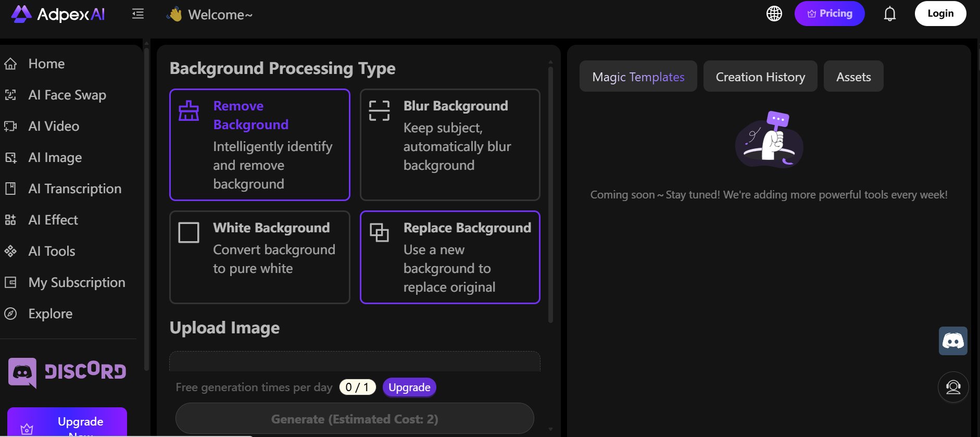Click the Upgrade button next to generation counter
Screen dimensions: 980x437
409,387
